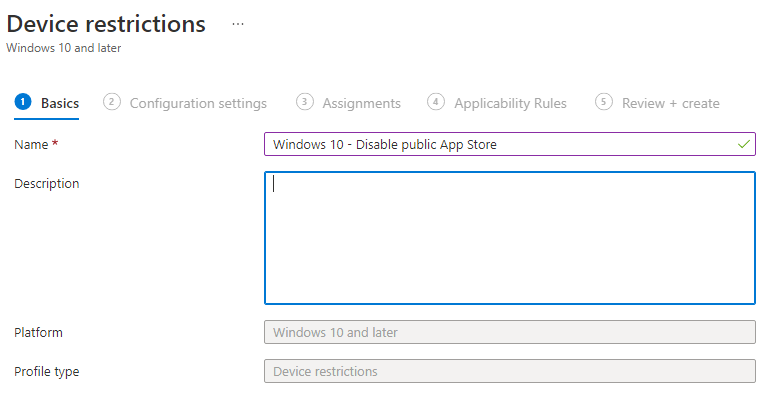Click the disabled Profile type field
The image size is (774, 404).
[510, 371]
